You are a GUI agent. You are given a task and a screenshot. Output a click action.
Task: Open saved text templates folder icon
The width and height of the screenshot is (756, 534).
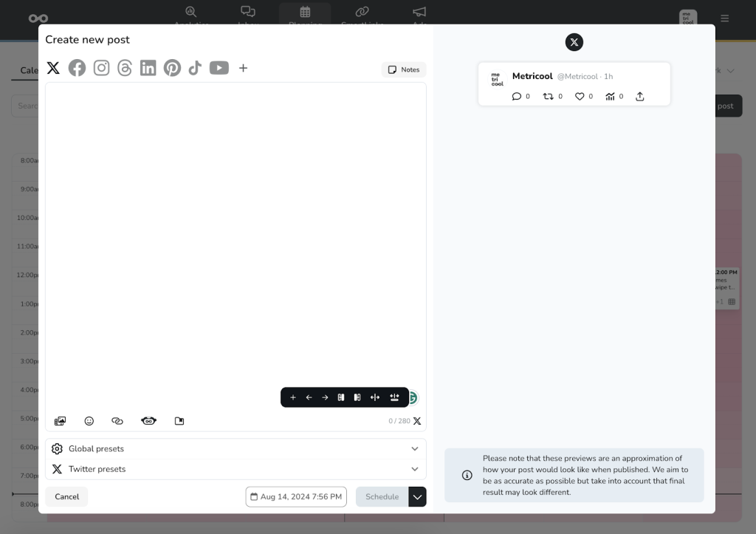[x=179, y=421]
